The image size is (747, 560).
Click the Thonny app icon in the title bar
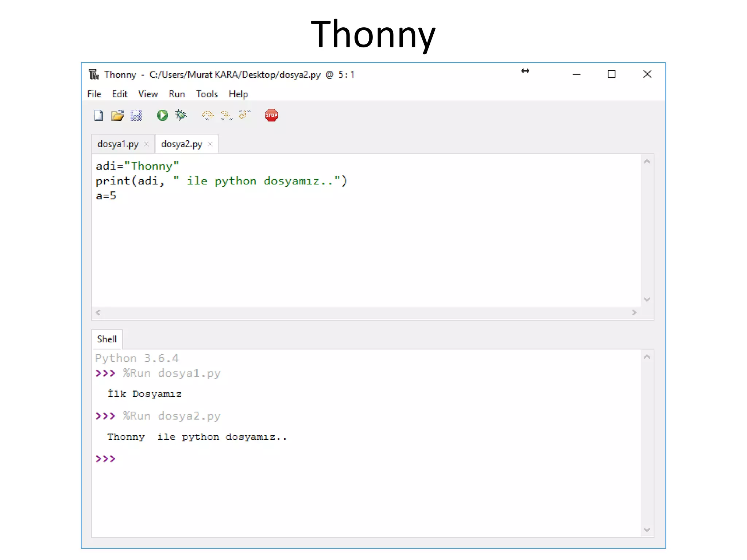pos(94,74)
